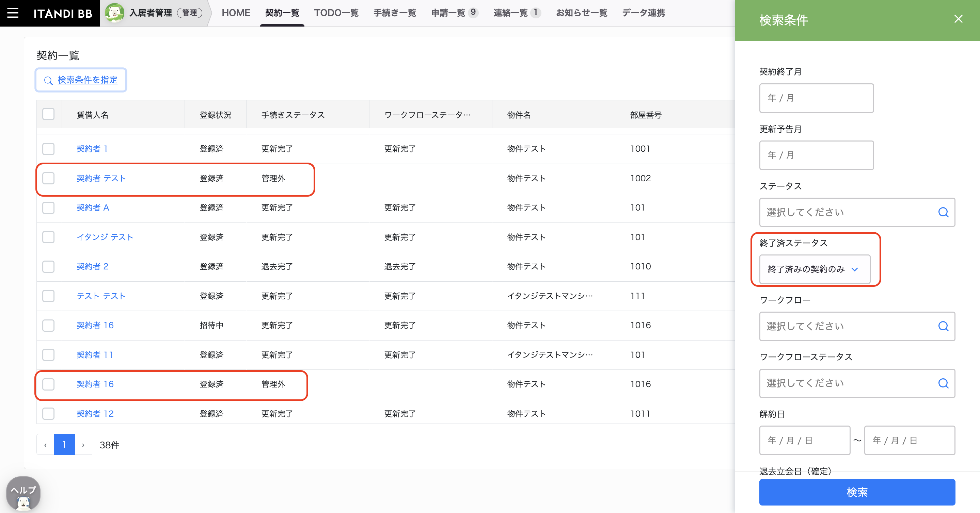Click the bear mascot icon beside 入居者管理

(114, 13)
